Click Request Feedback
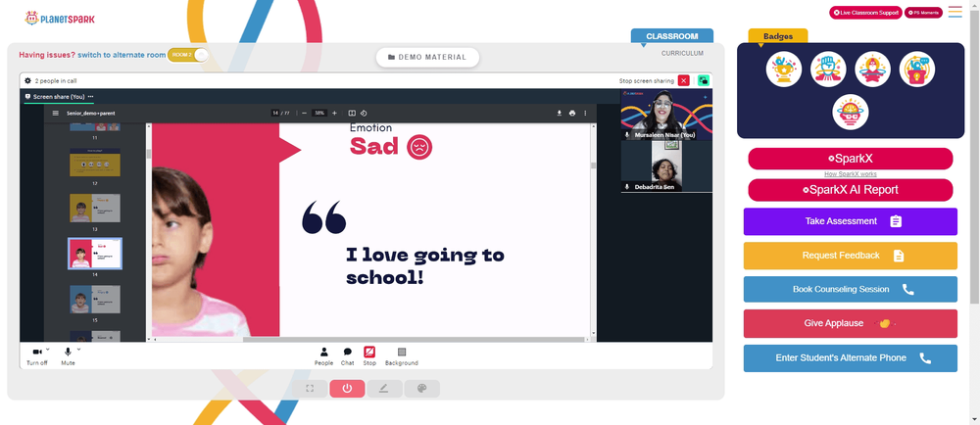 pos(850,256)
